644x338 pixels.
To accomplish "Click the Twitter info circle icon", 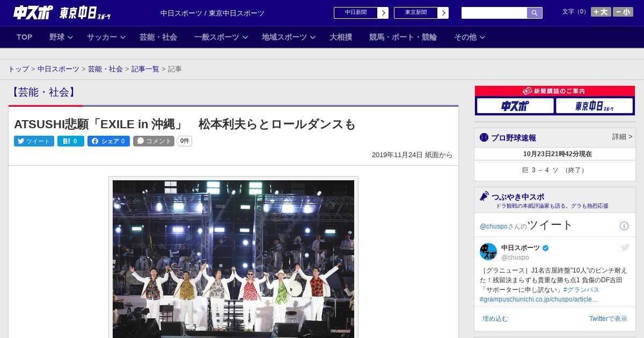I will pyautogui.click(x=624, y=226).
